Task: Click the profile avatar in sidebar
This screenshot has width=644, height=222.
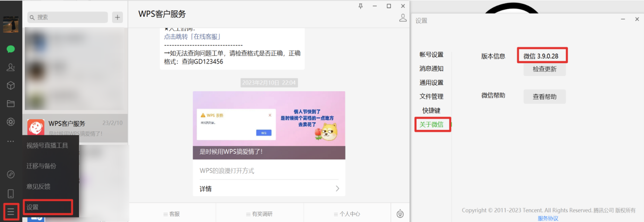Action: point(11,24)
